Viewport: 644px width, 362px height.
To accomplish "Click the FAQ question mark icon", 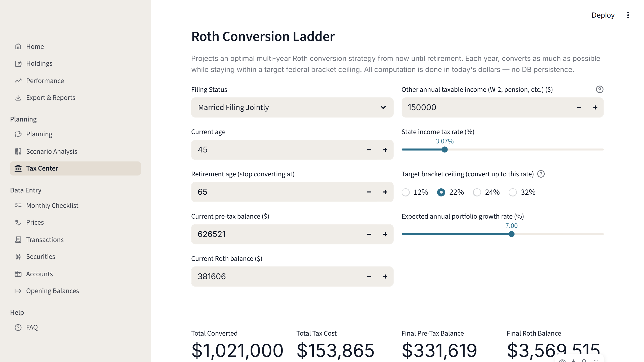I will (18, 327).
